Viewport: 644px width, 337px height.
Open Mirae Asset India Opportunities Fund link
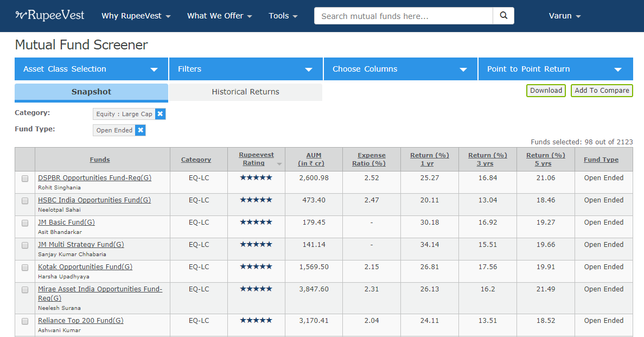pyautogui.click(x=100, y=294)
